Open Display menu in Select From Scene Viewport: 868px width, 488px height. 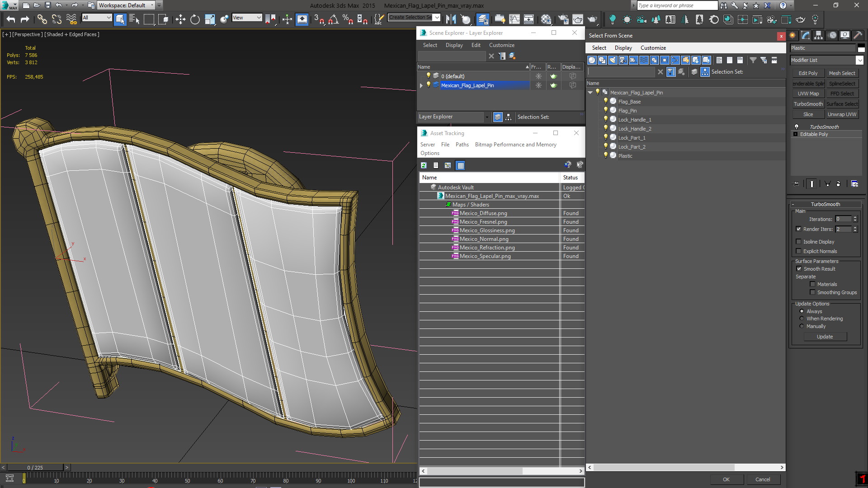point(623,48)
